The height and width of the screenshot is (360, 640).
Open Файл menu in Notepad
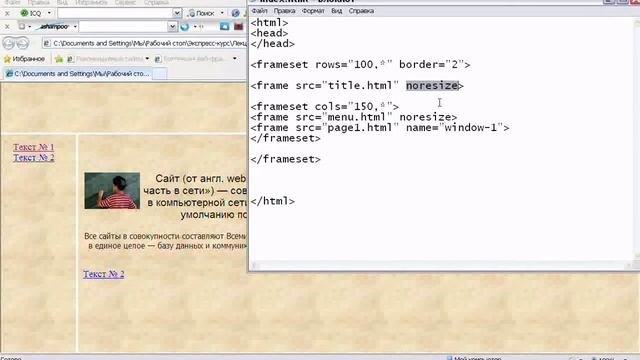259,11
